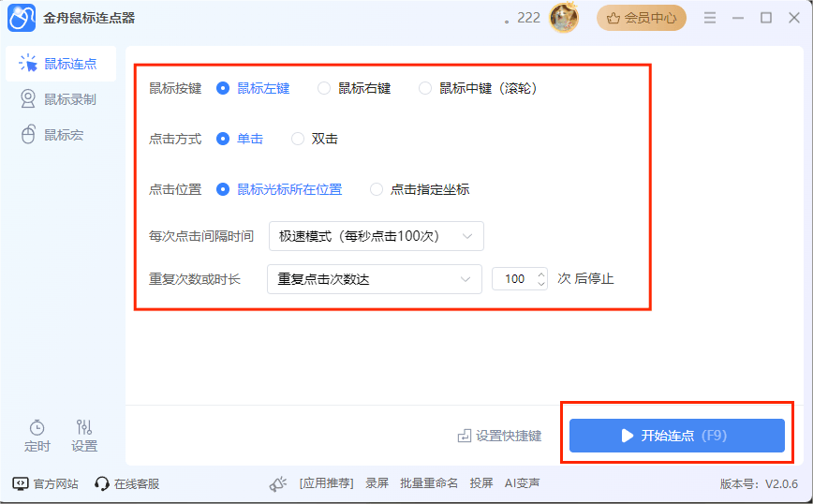Close the application window
This screenshot has height=504, width=813.
pos(794,18)
